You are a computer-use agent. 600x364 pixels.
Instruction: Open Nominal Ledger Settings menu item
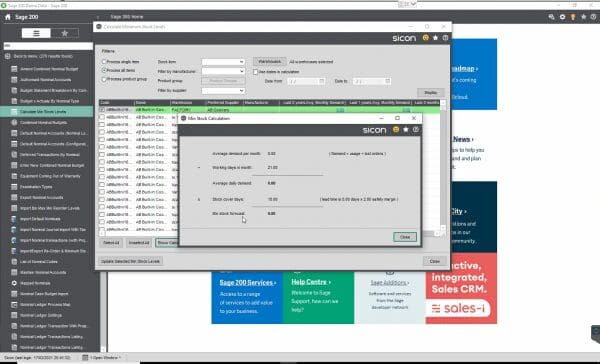41,315
